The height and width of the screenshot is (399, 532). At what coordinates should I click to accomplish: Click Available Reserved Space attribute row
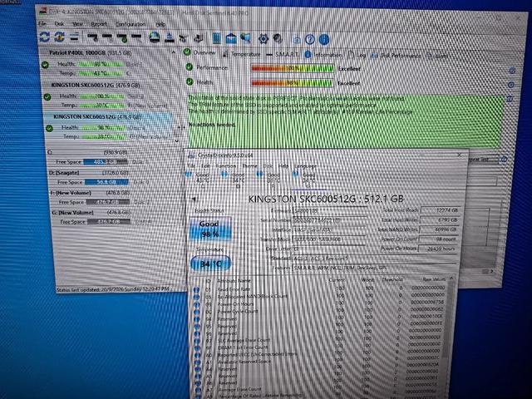coord(318,362)
